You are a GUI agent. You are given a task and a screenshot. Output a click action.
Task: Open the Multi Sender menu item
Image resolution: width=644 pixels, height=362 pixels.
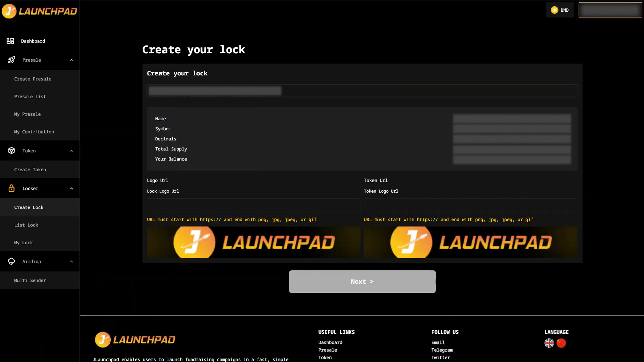click(30, 280)
